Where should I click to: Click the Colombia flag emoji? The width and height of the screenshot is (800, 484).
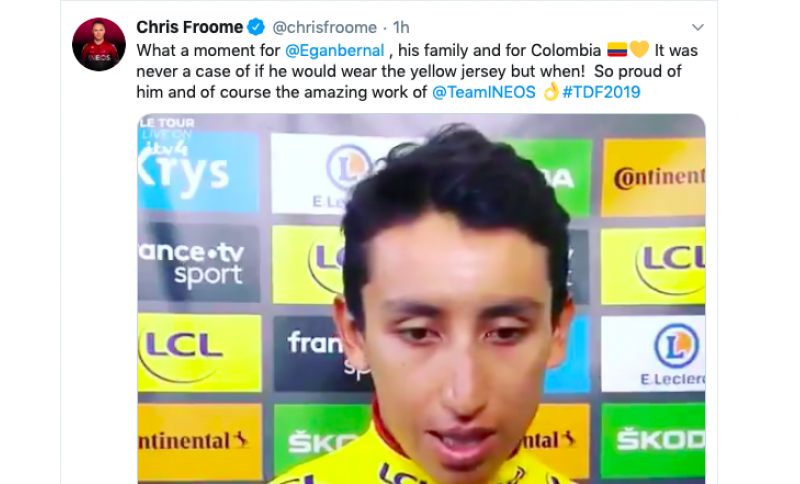point(617,50)
